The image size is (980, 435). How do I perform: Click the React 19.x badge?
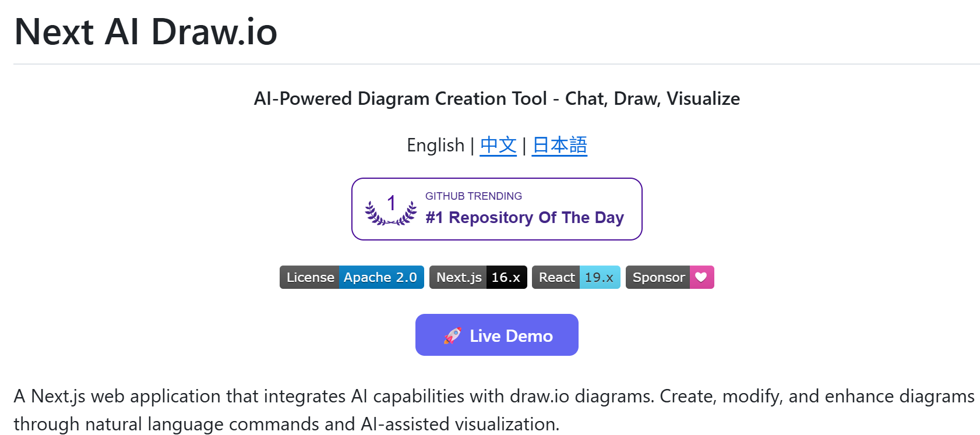point(576,277)
